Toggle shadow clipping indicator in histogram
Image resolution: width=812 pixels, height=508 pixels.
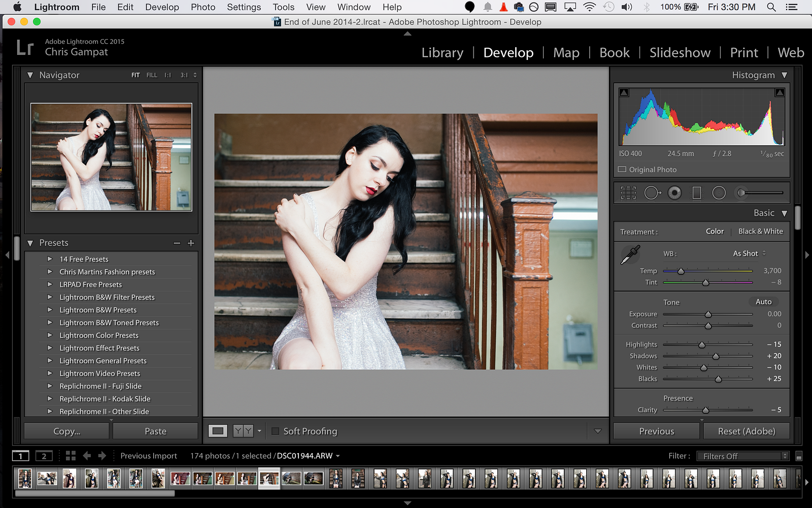[624, 92]
